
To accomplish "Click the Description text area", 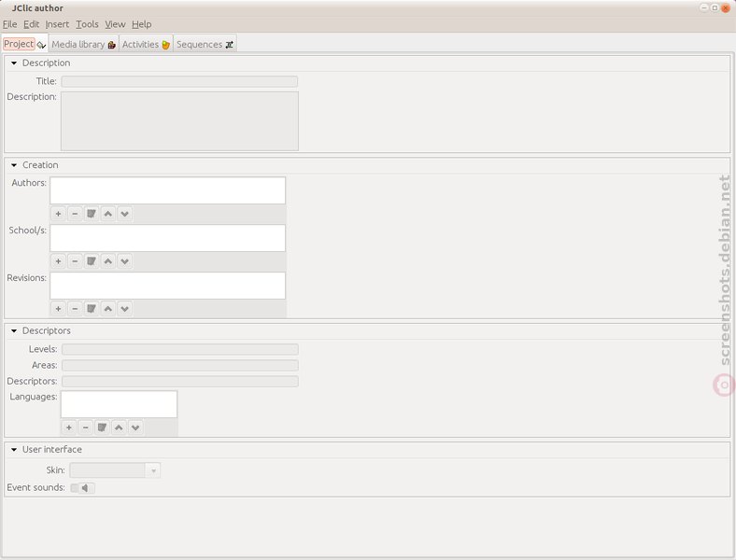I will tap(179, 121).
